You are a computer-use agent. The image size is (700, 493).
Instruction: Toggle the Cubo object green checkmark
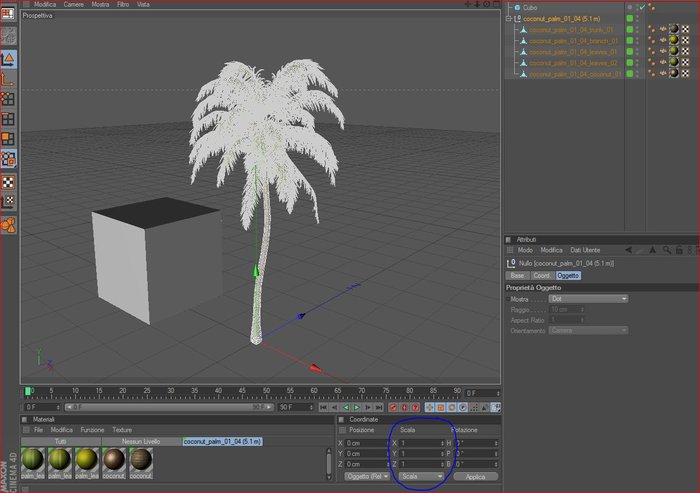click(642, 8)
